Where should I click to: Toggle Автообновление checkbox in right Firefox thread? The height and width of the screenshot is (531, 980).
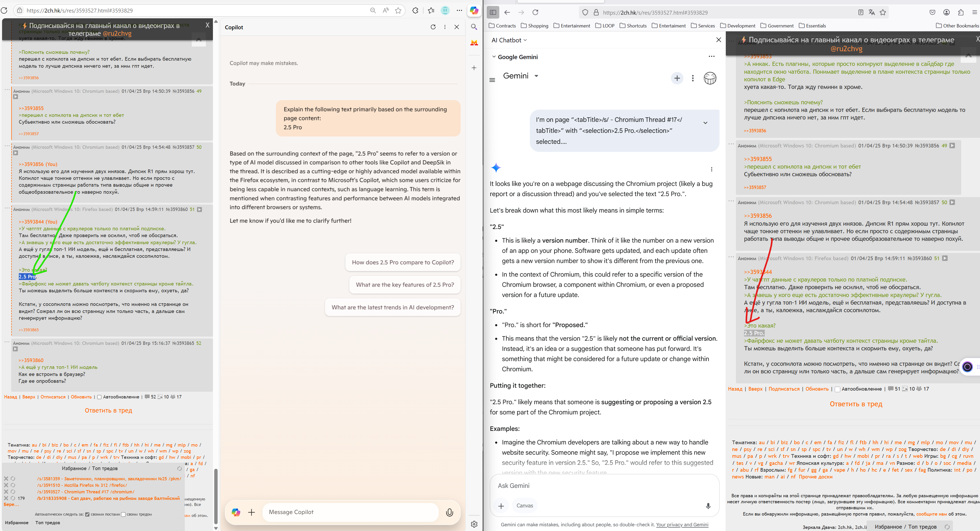pyautogui.click(x=837, y=389)
